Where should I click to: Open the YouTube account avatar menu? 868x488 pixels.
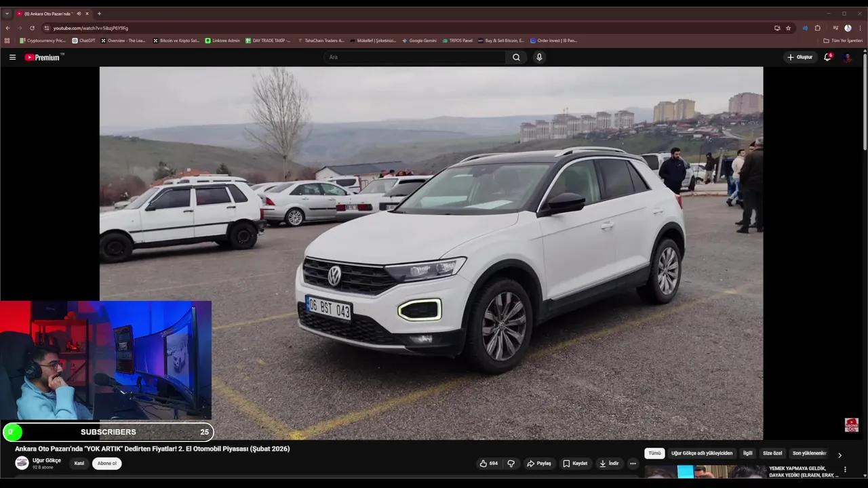[x=847, y=58]
